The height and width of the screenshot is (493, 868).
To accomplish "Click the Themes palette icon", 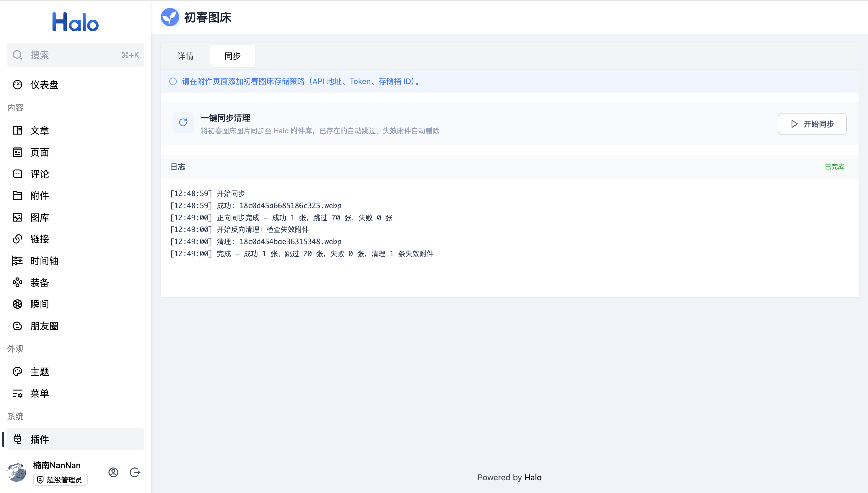I will tap(17, 372).
